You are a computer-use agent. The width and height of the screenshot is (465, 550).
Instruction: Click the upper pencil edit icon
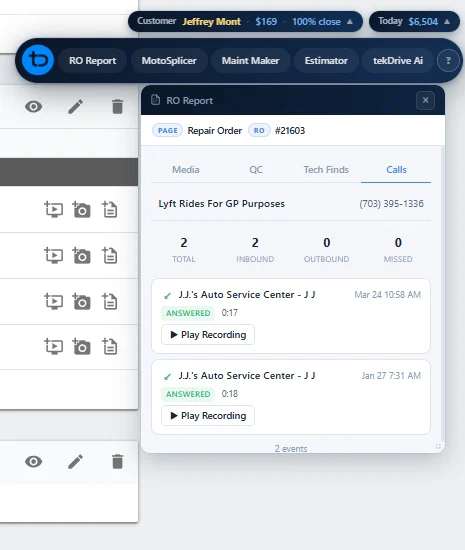75,107
